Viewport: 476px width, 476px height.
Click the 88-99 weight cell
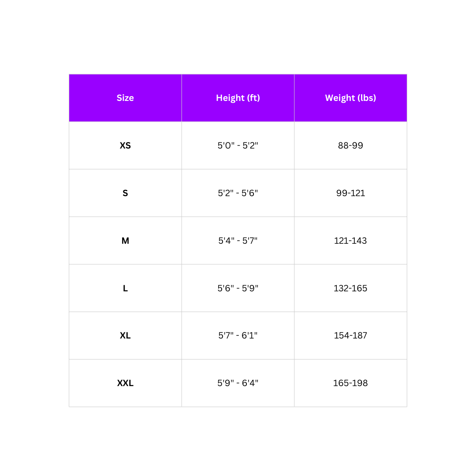(350, 145)
